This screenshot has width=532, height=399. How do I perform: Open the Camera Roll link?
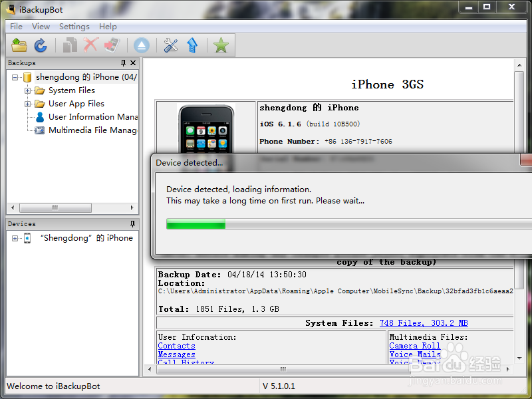click(415, 346)
